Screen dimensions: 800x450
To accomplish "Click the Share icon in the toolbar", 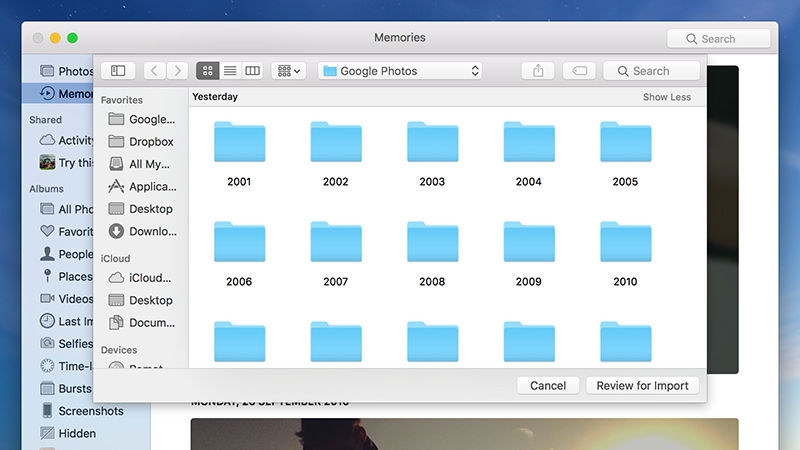I will coord(538,70).
